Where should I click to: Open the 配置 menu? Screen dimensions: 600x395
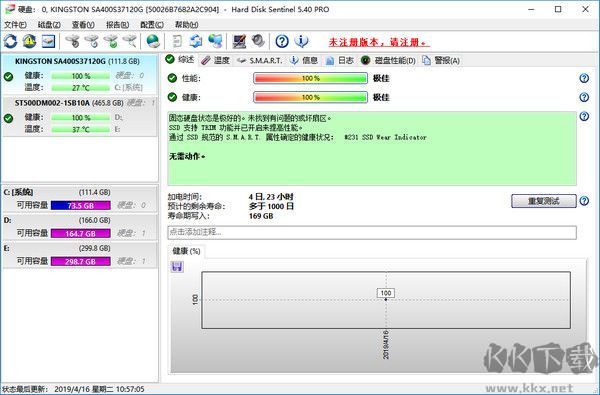152,25
